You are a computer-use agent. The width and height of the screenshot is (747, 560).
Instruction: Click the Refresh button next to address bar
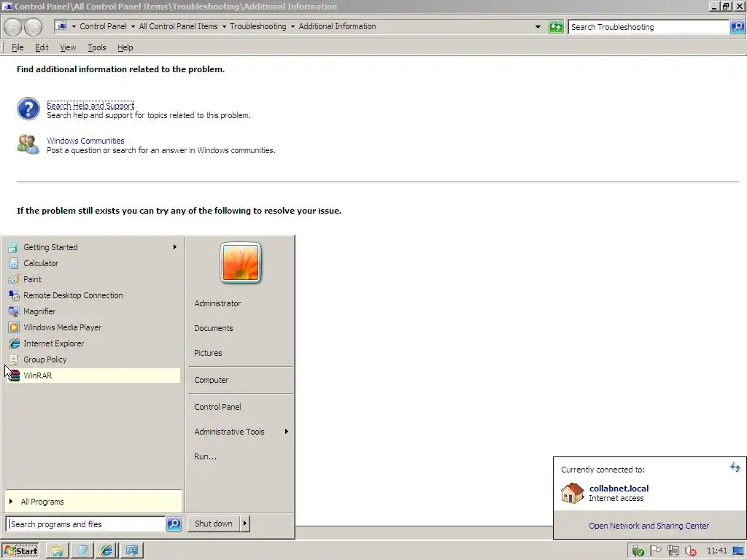[x=556, y=27]
